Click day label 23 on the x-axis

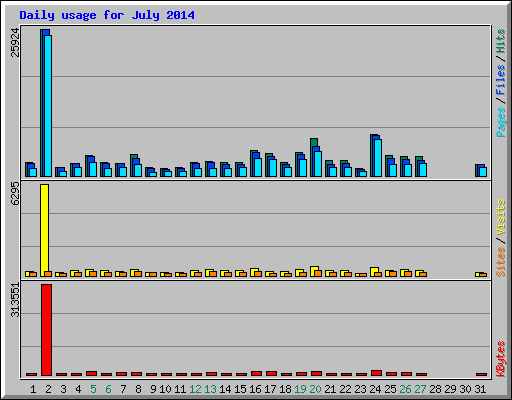(x=360, y=389)
